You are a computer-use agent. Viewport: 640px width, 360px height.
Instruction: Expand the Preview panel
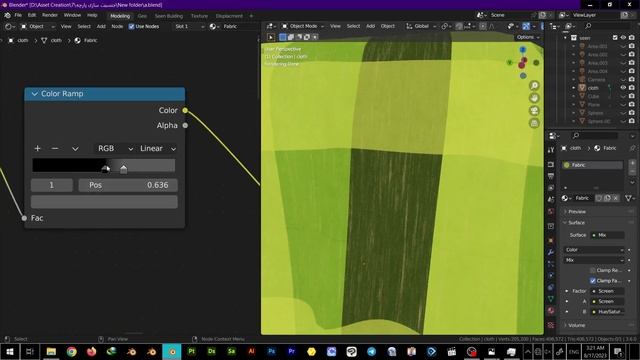[x=577, y=212]
